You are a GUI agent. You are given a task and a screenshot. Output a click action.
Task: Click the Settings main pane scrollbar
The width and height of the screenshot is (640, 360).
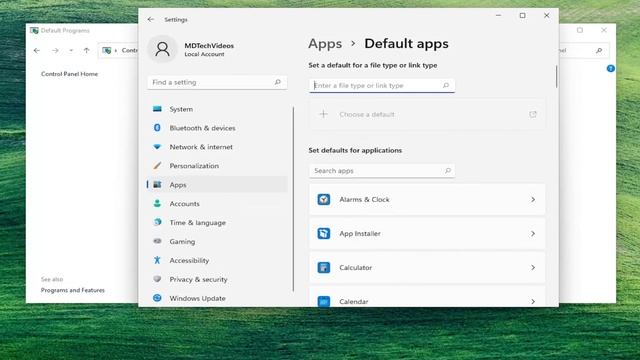pos(556,76)
